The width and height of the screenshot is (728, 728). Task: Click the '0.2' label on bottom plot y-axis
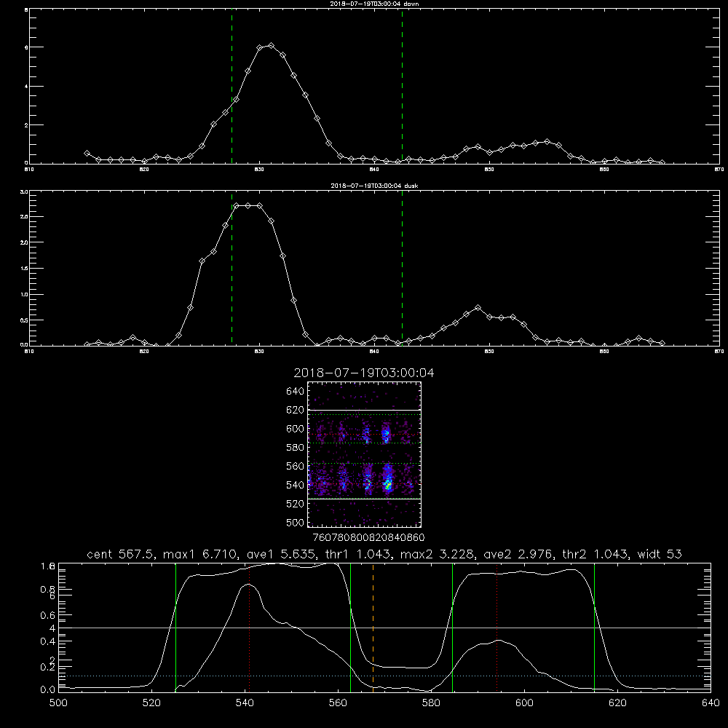click(x=48, y=667)
